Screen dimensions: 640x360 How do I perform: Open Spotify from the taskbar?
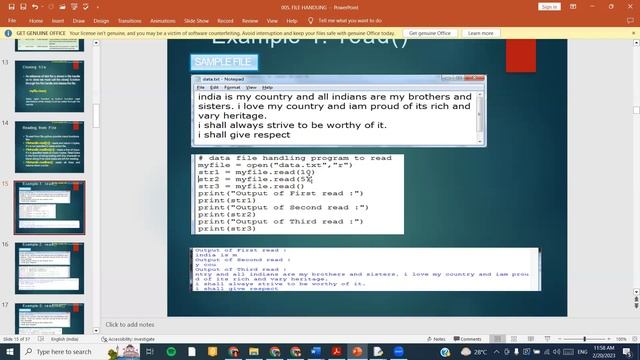coord(171,351)
